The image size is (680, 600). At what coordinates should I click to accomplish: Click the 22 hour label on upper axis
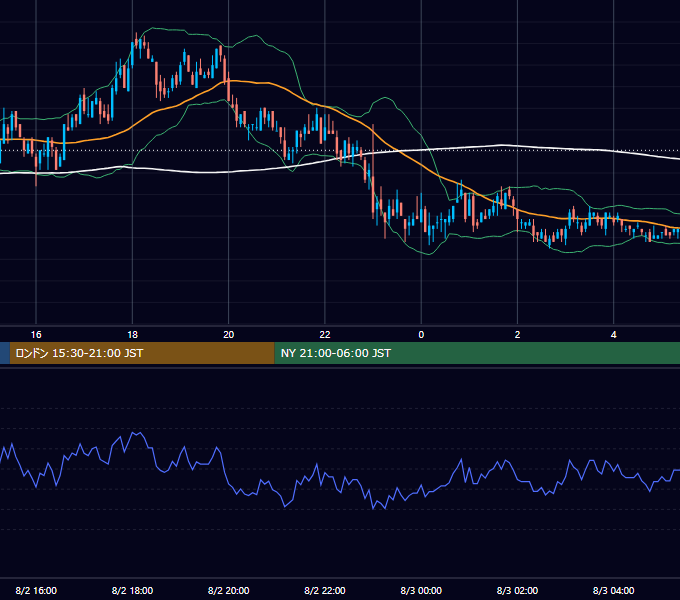325,335
